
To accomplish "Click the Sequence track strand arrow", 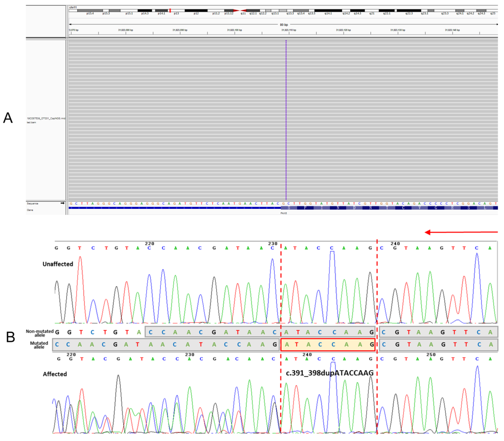I will point(63,203).
